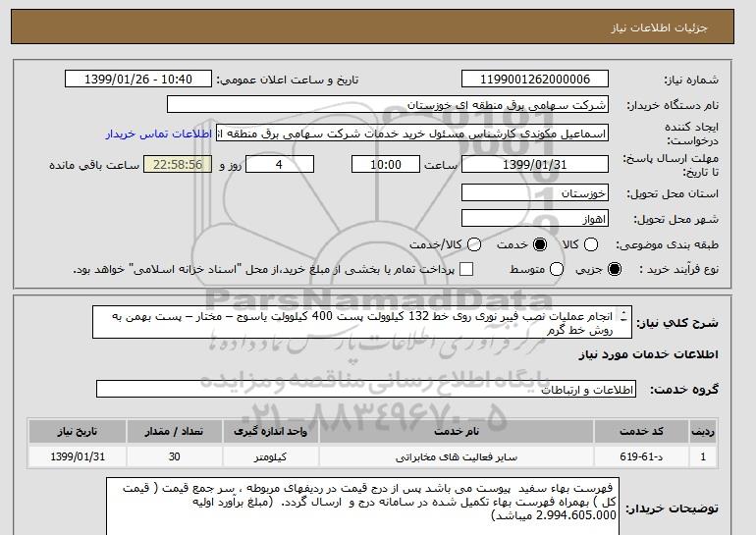756x535 pixels.
Task: Click the ساعت باقی مانده label
Action: (x=94, y=165)
